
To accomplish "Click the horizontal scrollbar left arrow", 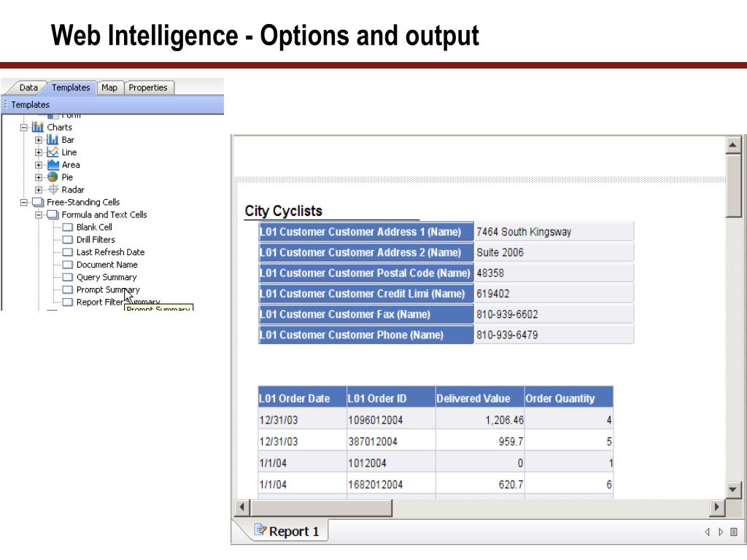I will 242,507.
